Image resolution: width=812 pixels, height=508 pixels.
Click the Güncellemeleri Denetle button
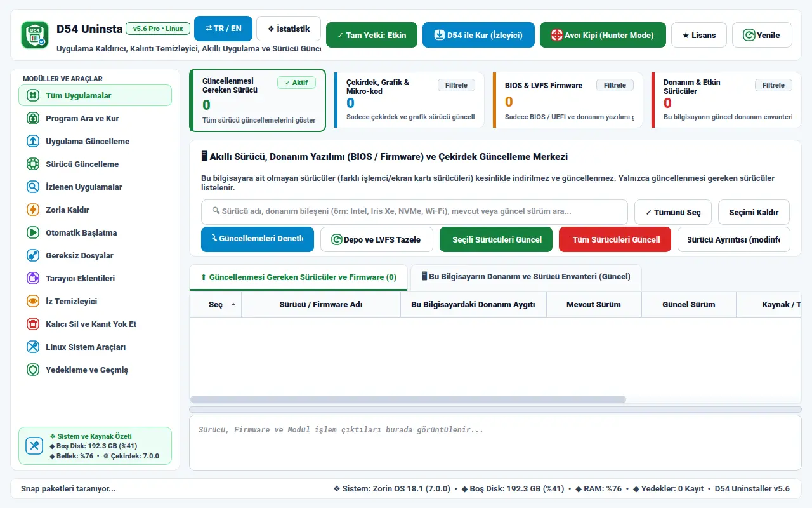(x=258, y=239)
